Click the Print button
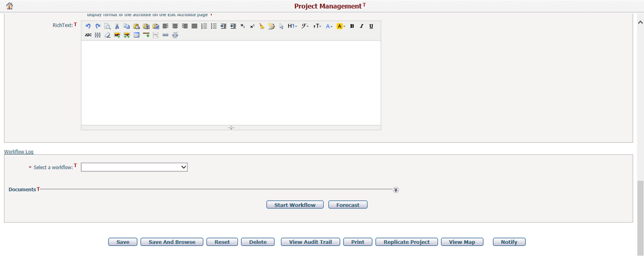 point(358,242)
